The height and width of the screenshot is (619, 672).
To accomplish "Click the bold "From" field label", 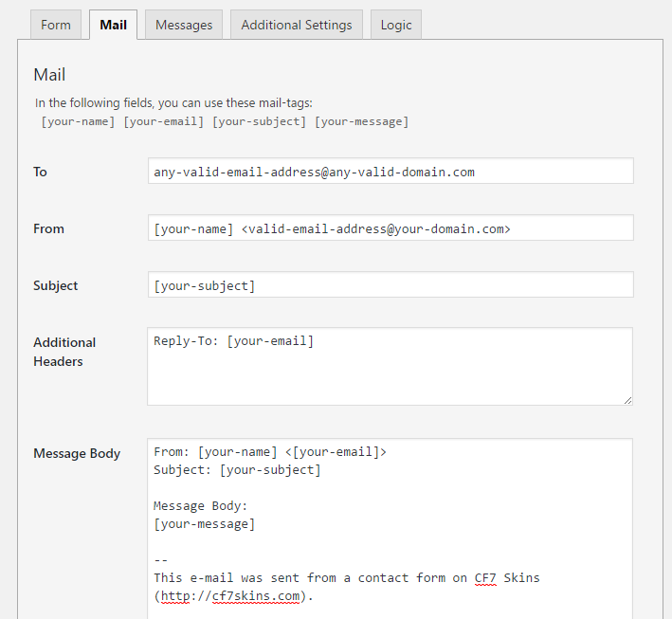I will point(48,228).
